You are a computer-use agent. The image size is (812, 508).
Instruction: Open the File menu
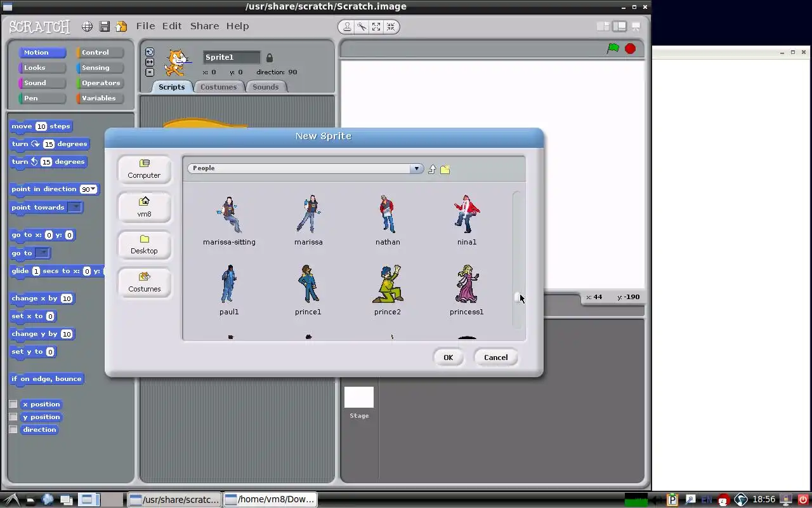click(x=145, y=26)
